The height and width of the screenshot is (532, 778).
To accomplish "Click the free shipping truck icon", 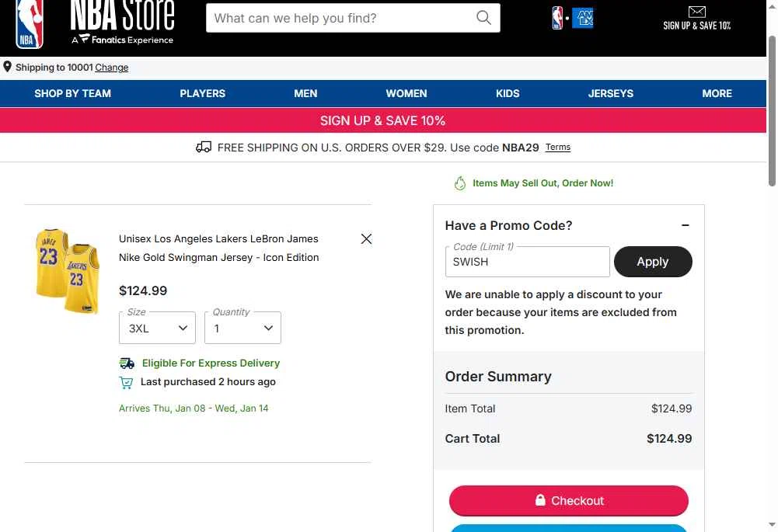I will pyautogui.click(x=204, y=148).
